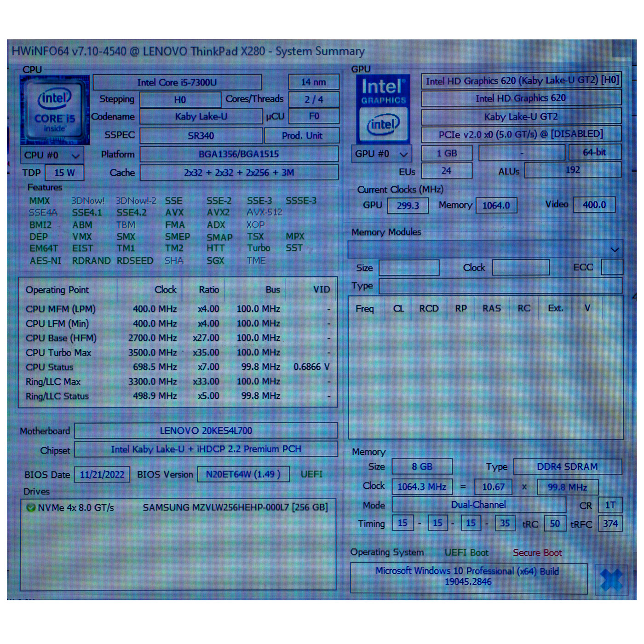This screenshot has width=644, height=644.
Task: Click the Intel Core i5 inside logo
Action: 55,110
